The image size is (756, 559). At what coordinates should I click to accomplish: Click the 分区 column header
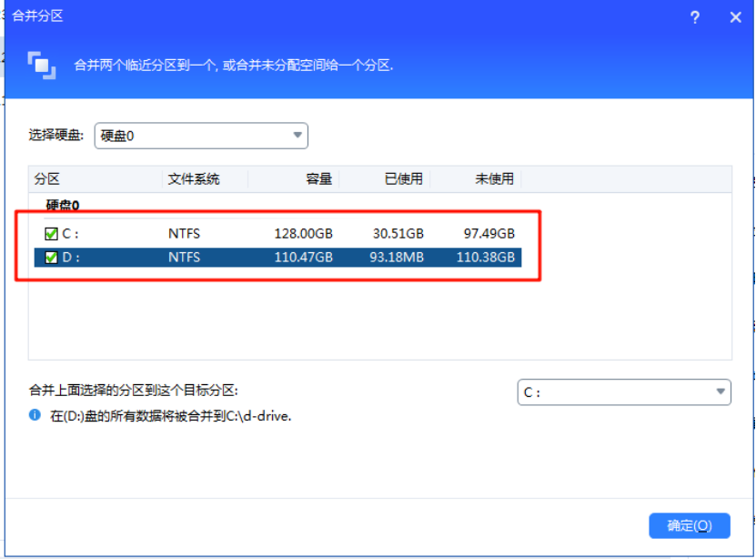[47, 179]
